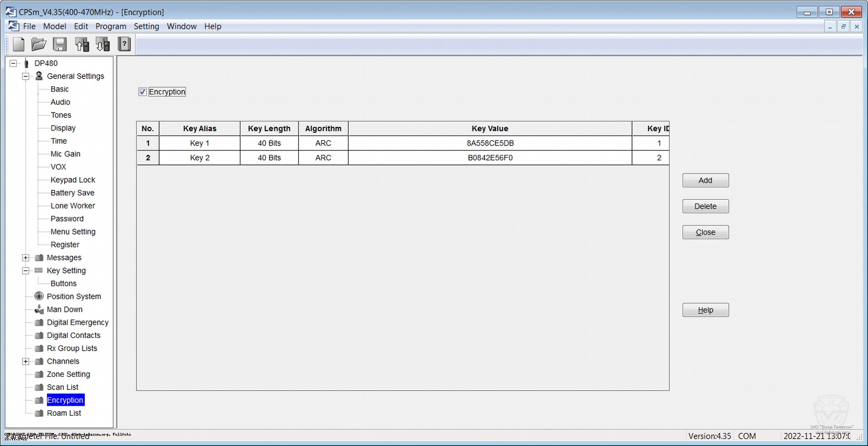Click the New file toolbar icon

[19, 44]
